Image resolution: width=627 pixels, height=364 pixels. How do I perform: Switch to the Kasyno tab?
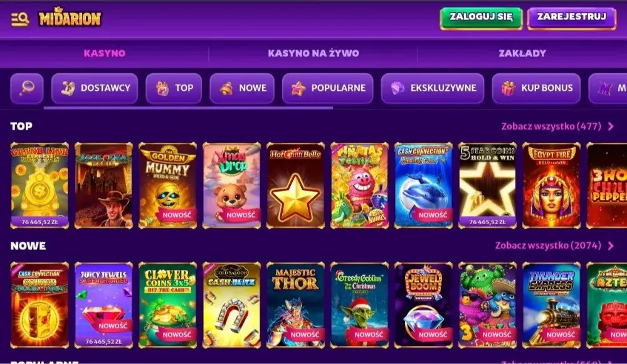[x=104, y=53]
